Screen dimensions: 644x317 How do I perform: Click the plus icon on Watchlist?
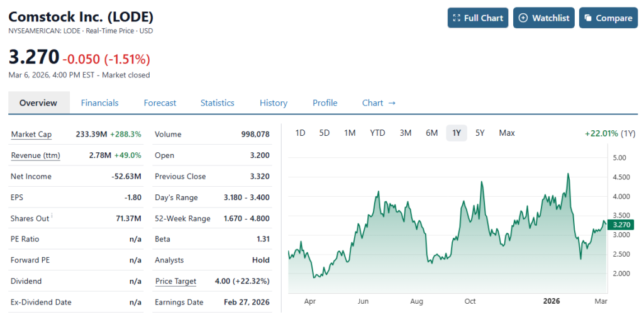tap(523, 18)
